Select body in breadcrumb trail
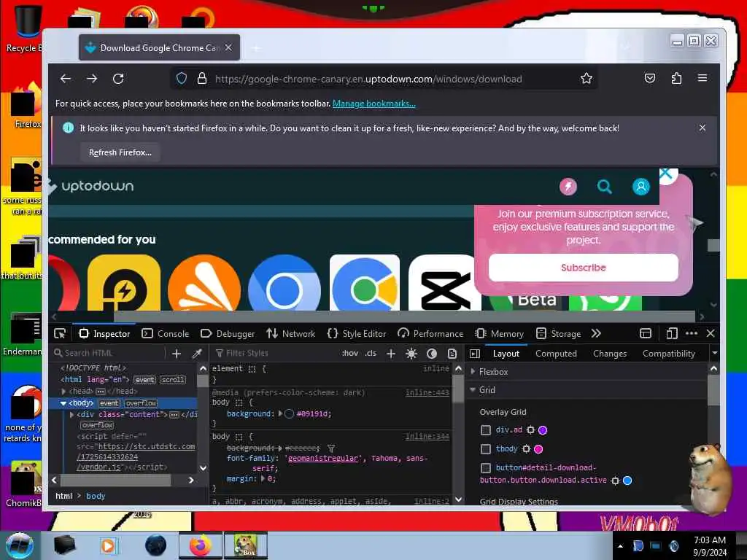 [96, 496]
